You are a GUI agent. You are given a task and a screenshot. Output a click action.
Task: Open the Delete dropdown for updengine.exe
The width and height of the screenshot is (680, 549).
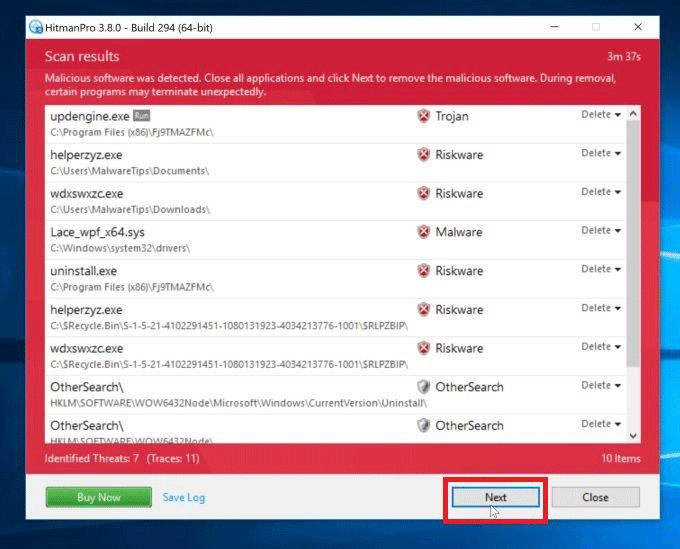coord(601,114)
